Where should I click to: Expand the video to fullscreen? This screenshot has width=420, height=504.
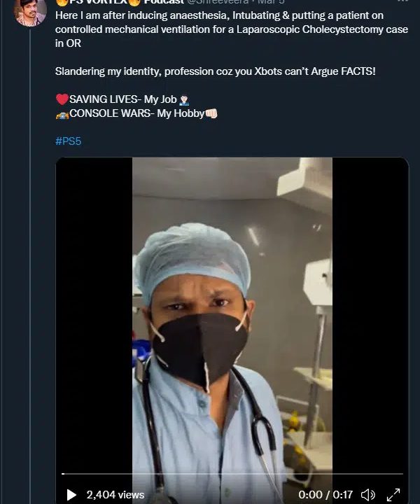pos(393,494)
